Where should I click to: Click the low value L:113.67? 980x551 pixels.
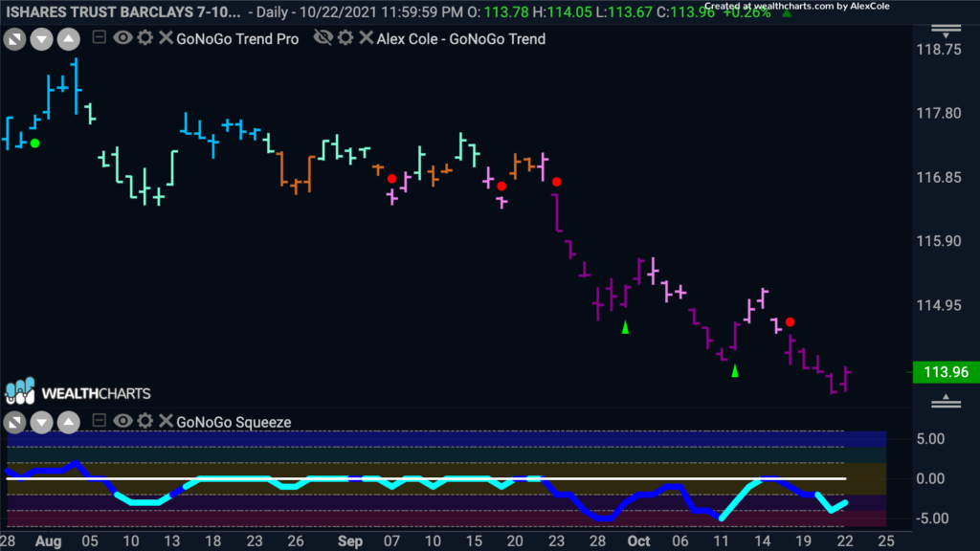[x=623, y=11]
